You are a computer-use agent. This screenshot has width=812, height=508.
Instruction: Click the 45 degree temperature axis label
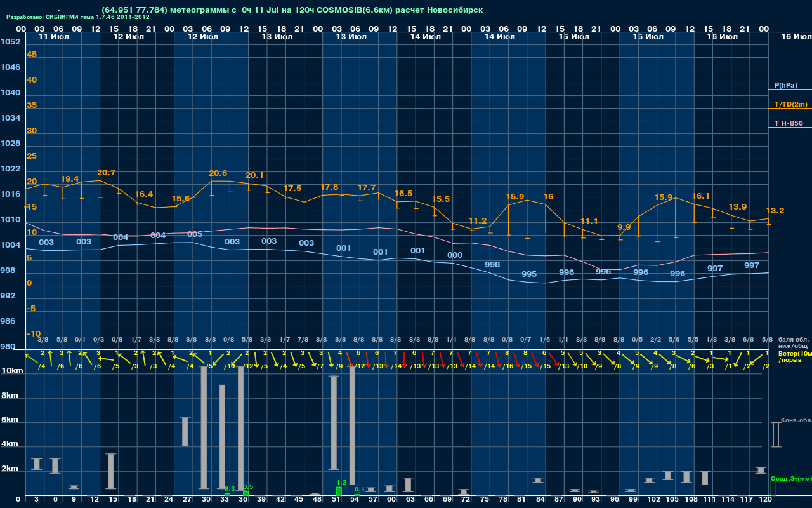click(x=32, y=55)
